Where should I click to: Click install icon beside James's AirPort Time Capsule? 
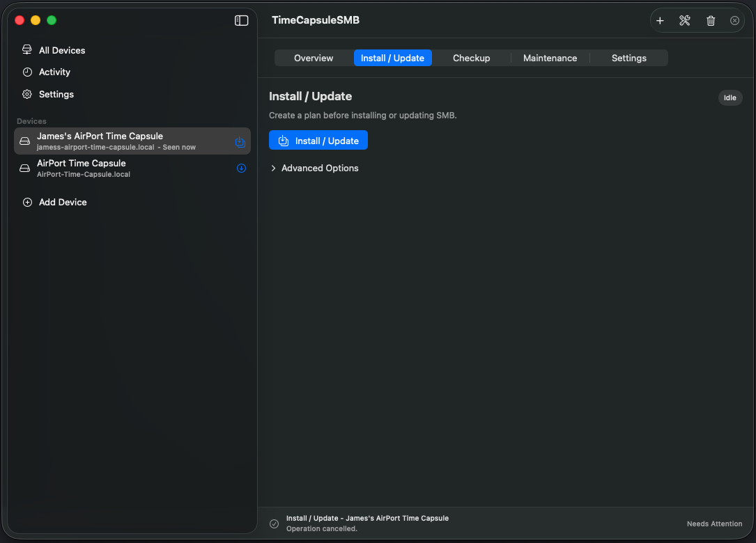click(240, 141)
